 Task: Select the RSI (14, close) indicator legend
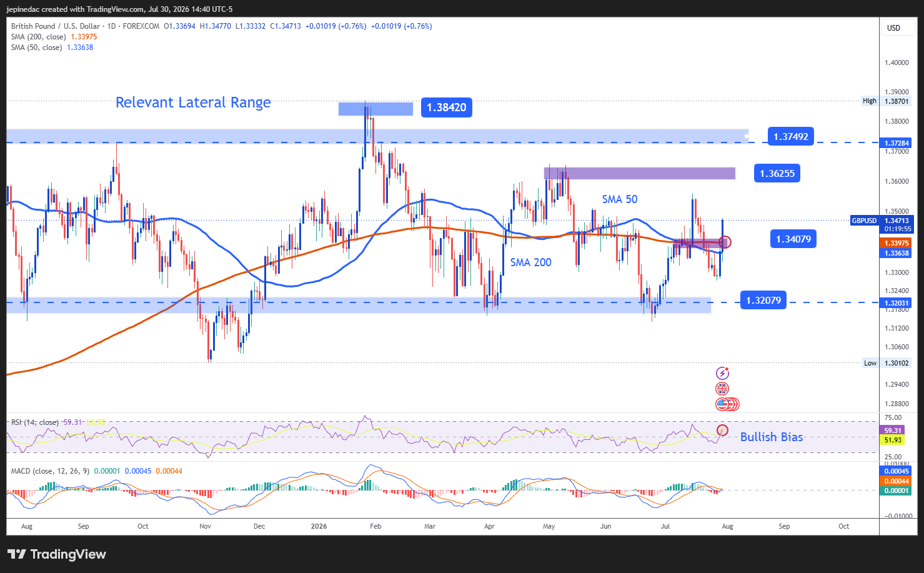pyautogui.click(x=35, y=422)
